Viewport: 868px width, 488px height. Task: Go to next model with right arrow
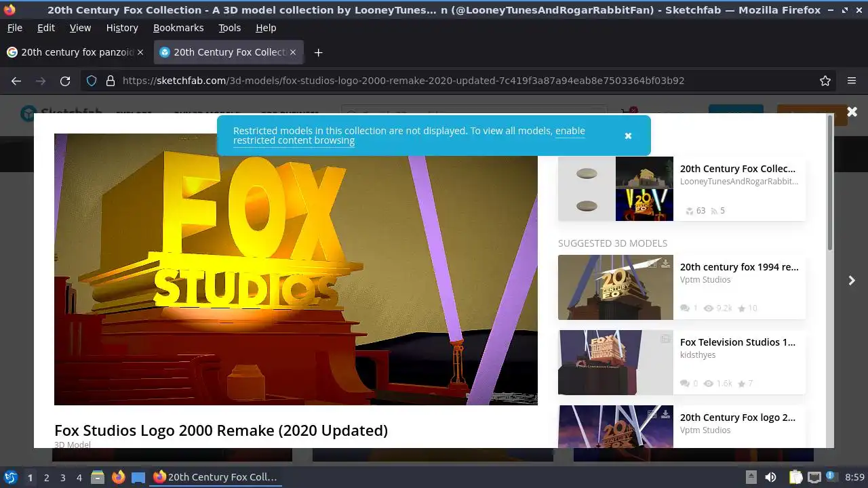tap(852, 280)
